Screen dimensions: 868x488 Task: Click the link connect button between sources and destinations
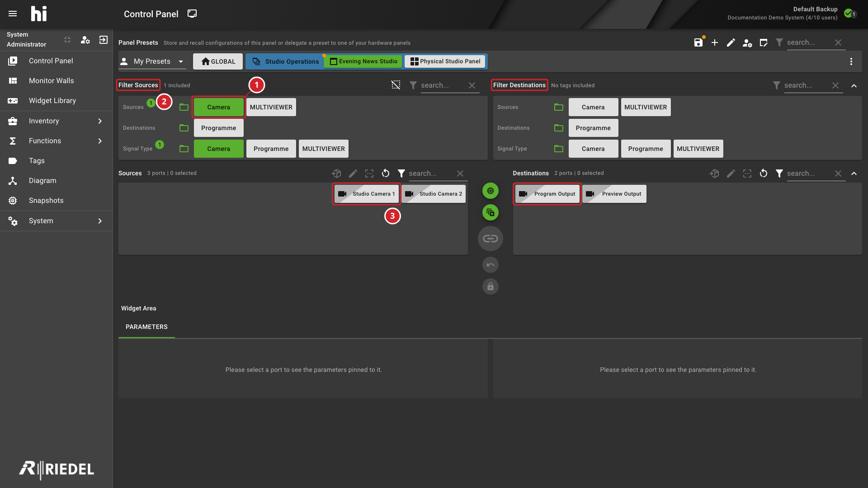[491, 239]
